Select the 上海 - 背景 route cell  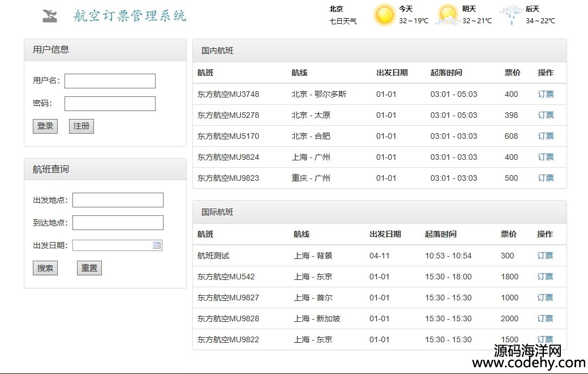(x=313, y=256)
